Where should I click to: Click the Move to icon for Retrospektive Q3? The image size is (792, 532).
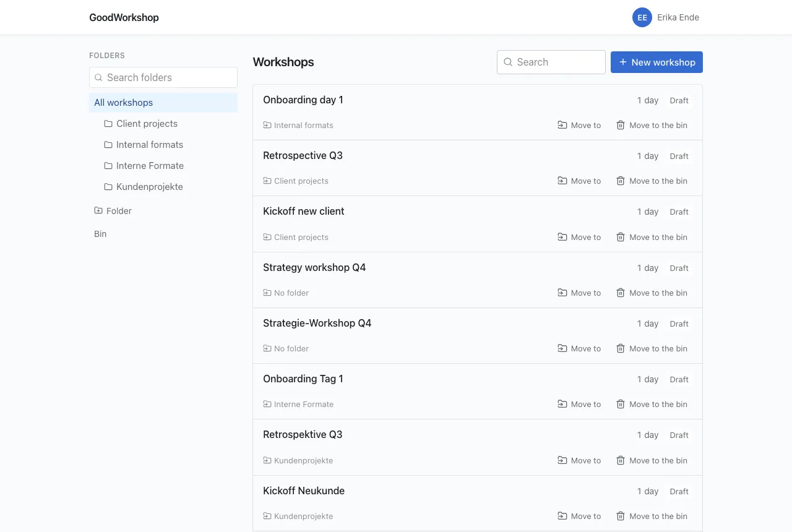pyautogui.click(x=562, y=460)
